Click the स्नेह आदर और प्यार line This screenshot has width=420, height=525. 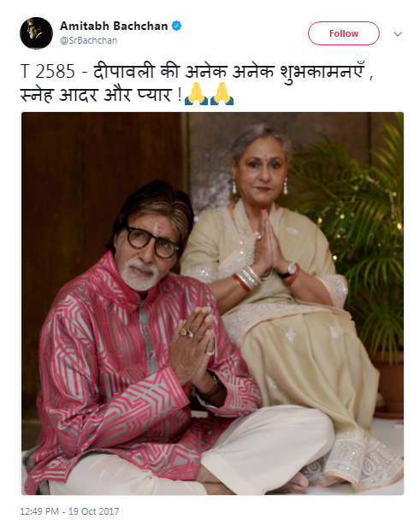[97, 94]
